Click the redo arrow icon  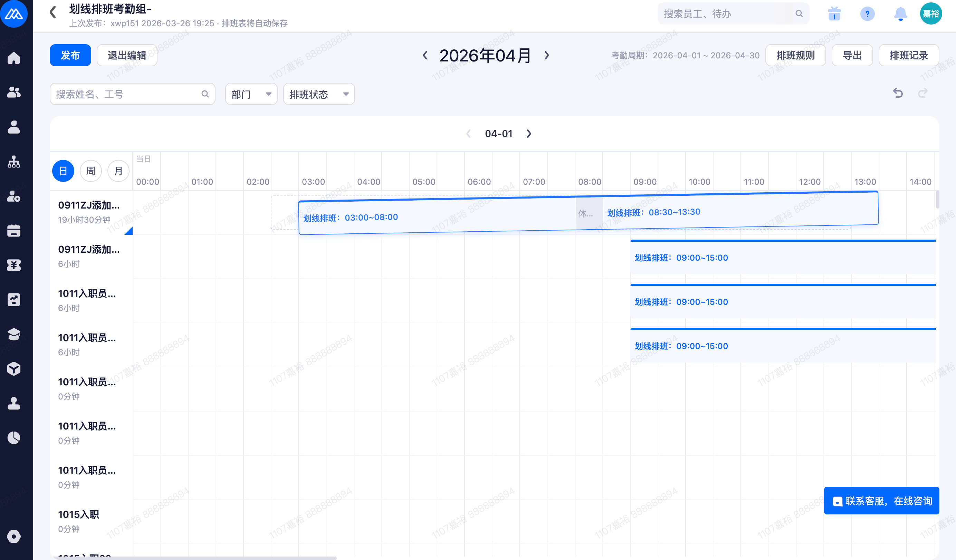922,93
